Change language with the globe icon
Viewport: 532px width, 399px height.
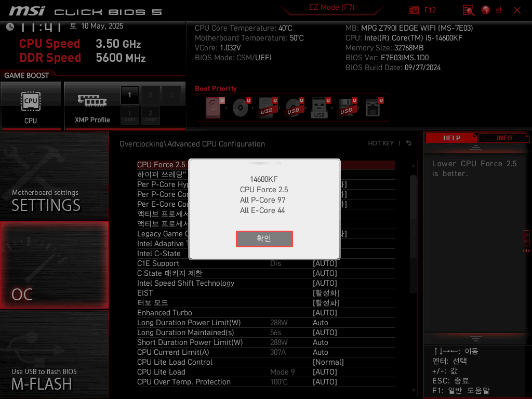pos(486,10)
